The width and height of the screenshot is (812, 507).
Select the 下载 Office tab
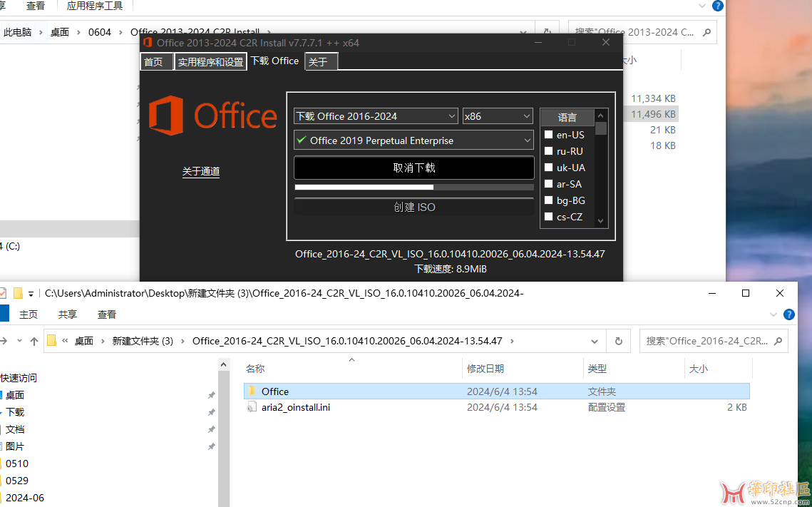point(275,61)
